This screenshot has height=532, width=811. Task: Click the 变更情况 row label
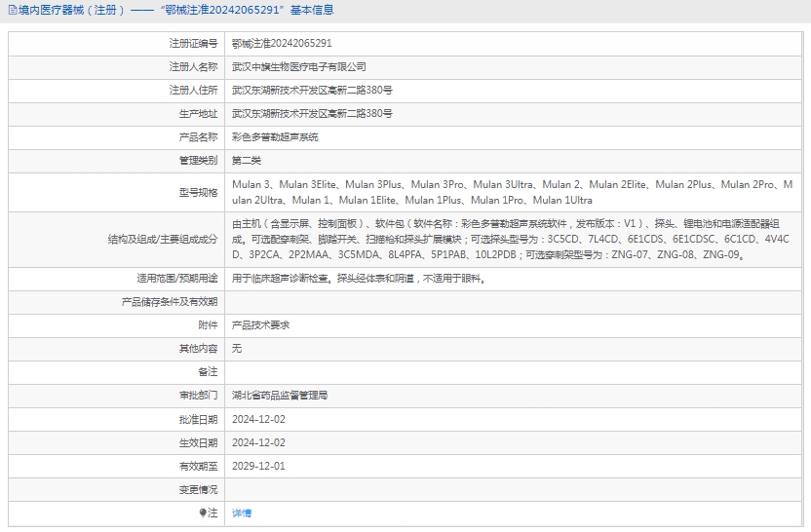pos(198,489)
